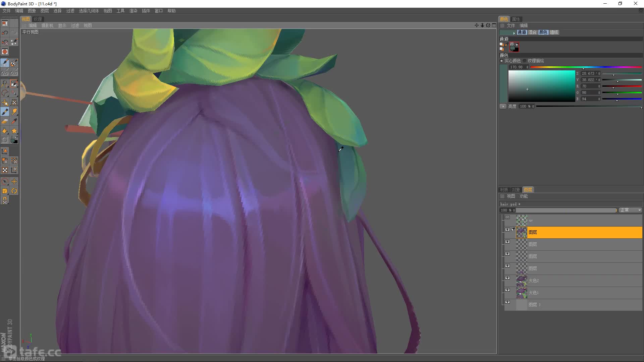Toggle the projection painting ball icon

click(x=14, y=63)
